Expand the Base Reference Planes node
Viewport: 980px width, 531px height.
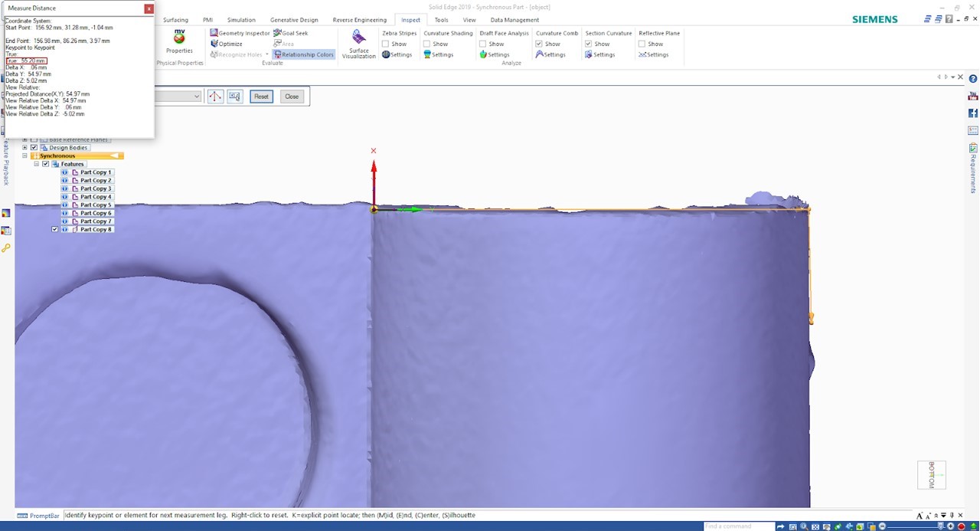[x=24, y=139]
